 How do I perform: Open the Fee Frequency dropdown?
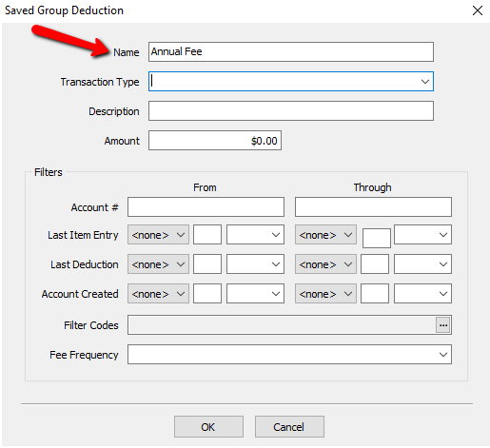(x=289, y=355)
